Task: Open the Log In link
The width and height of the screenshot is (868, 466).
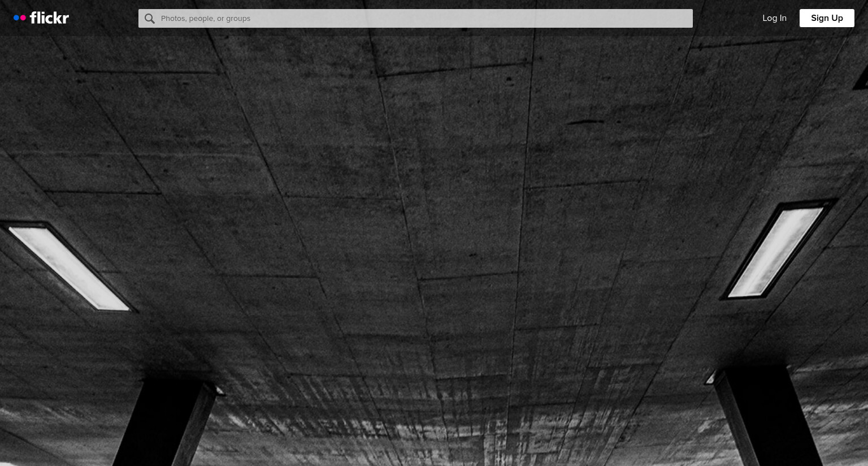Action: pos(774,18)
